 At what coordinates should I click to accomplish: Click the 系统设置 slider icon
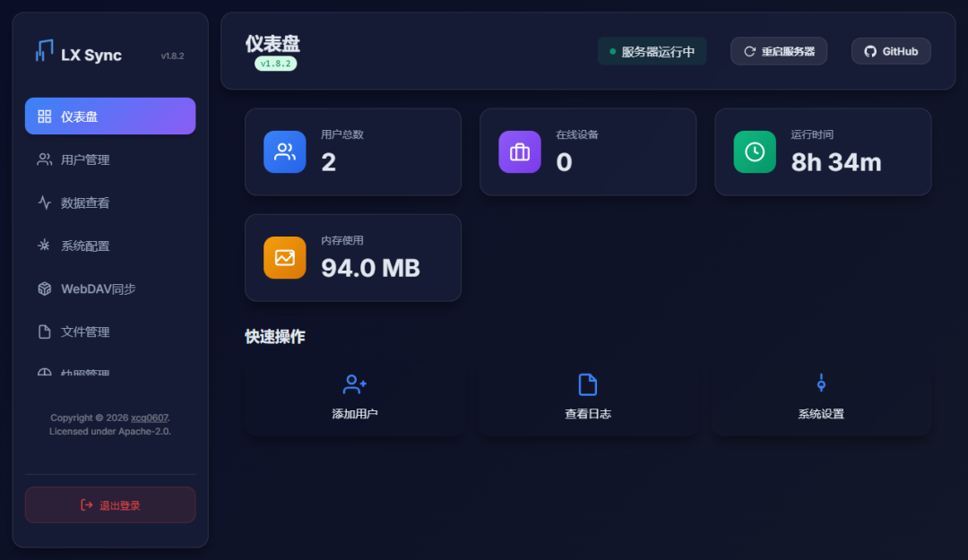[x=821, y=383]
